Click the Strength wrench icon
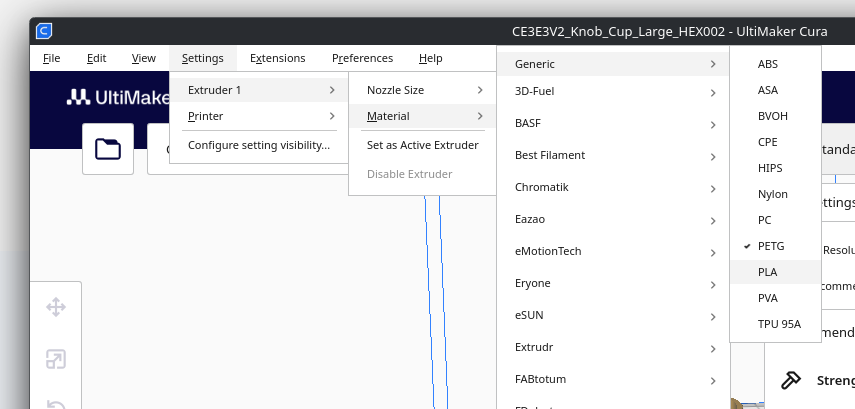The width and height of the screenshot is (855, 409). tap(790, 380)
